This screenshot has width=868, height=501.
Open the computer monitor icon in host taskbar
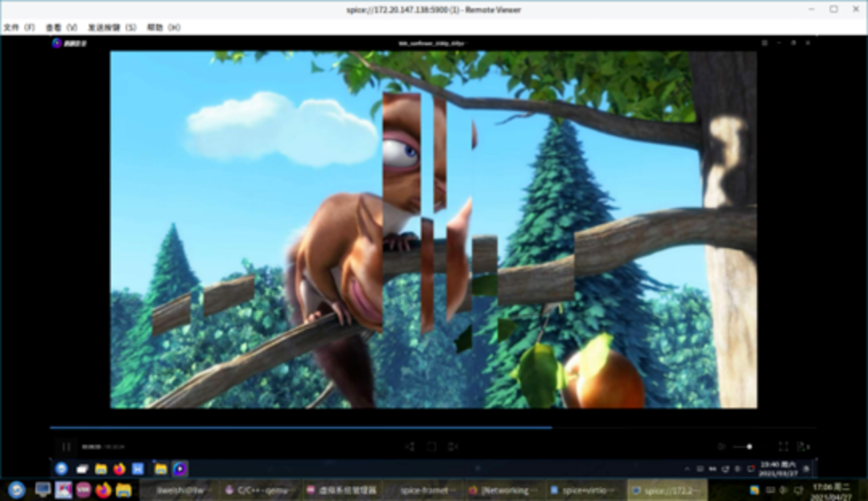42,490
